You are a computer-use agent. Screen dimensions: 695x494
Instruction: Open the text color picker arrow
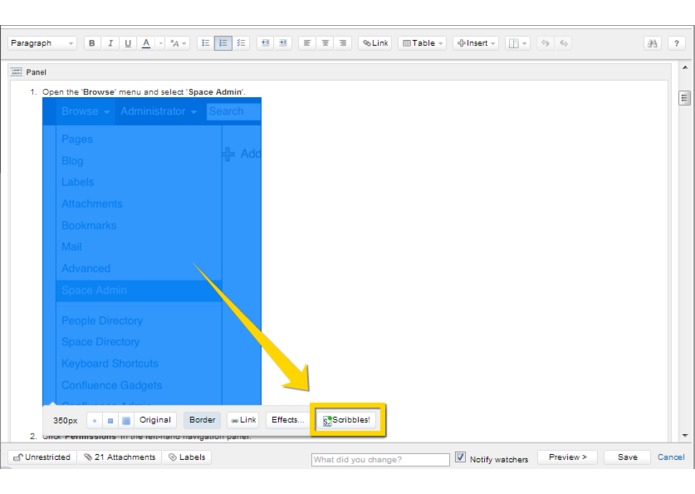click(x=160, y=43)
